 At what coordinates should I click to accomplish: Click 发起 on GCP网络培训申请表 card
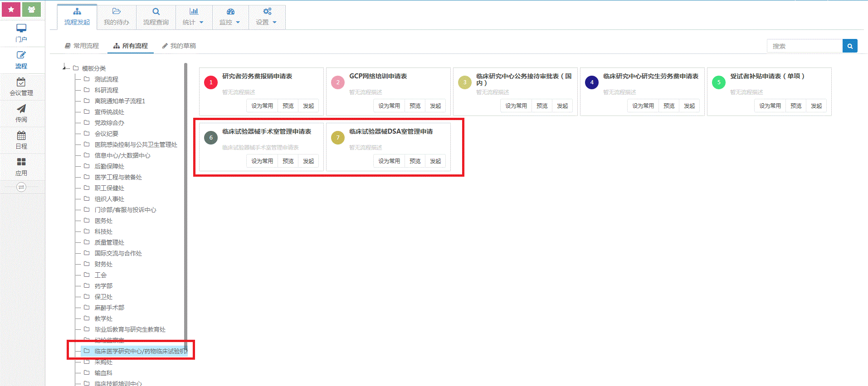pos(435,106)
